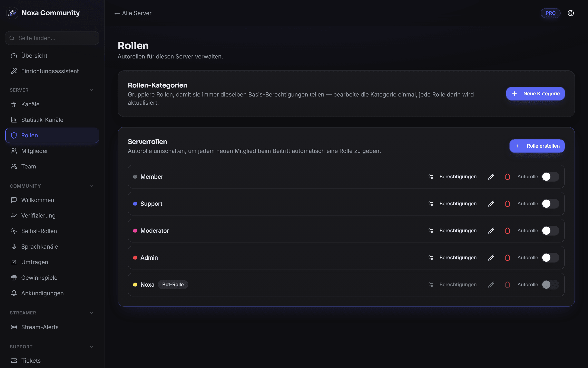Viewport: 588px width, 368px height.
Task: Click the Admin role red color dot
Action: (135, 258)
